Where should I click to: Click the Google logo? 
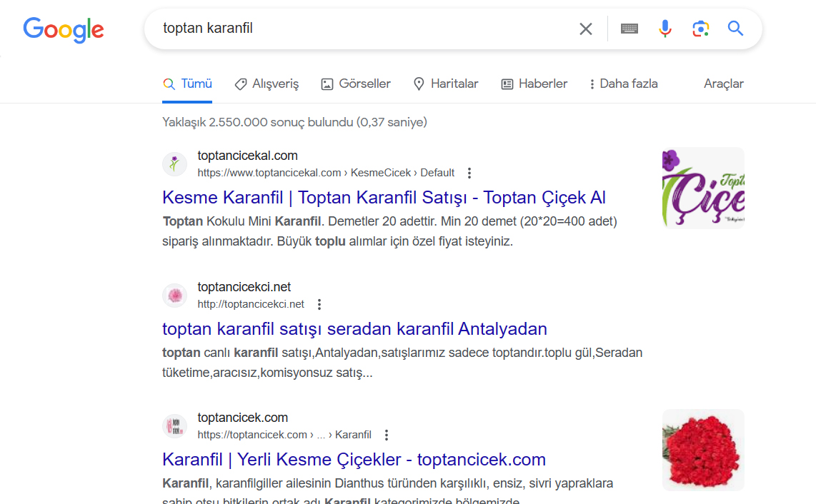pos(64,30)
